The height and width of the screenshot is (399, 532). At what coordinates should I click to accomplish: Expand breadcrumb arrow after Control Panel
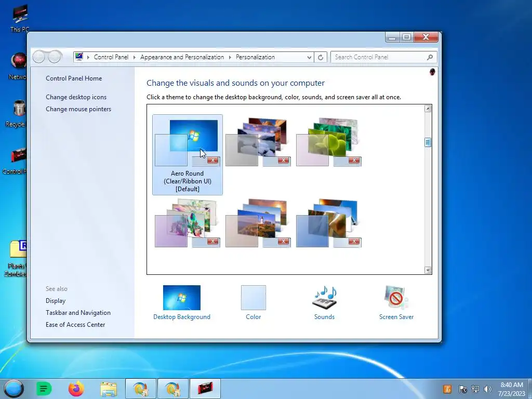pyautogui.click(x=135, y=57)
